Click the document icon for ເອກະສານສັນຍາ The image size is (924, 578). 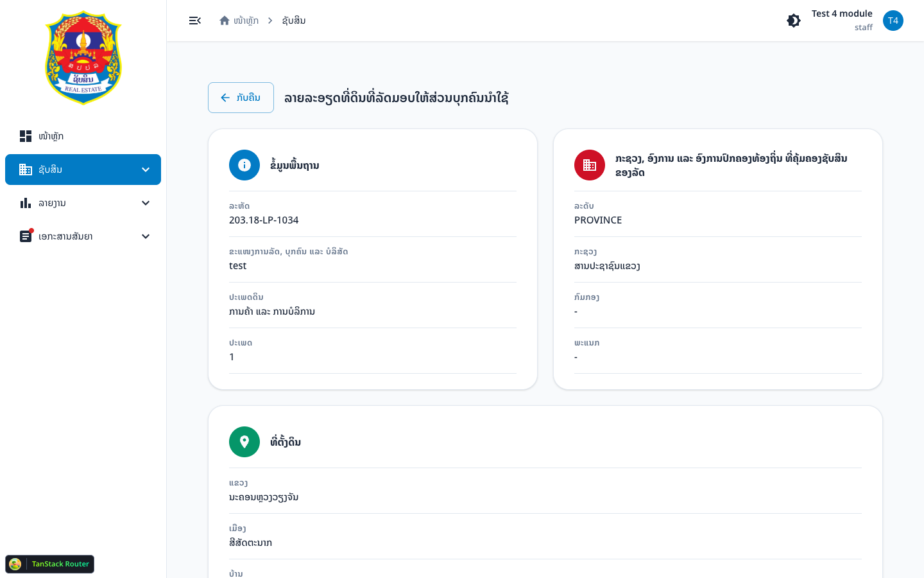click(26, 236)
